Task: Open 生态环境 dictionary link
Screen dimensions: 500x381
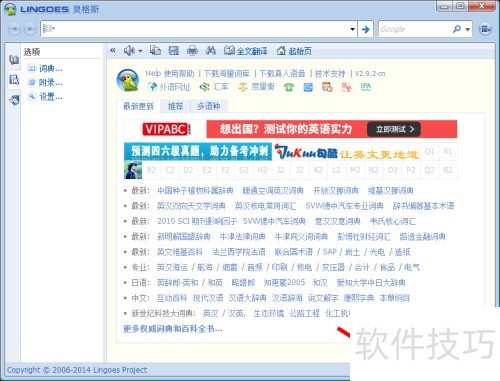Action: 269,313
